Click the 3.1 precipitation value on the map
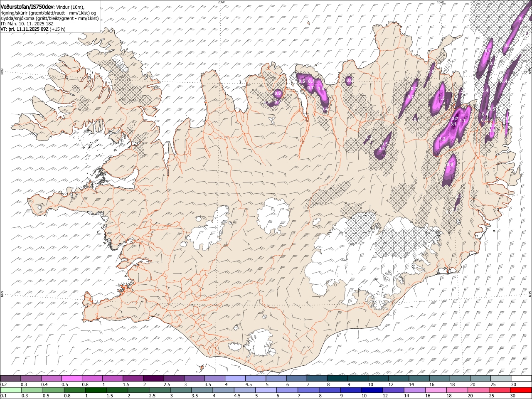This screenshot has width=532, height=399. [x=454, y=124]
